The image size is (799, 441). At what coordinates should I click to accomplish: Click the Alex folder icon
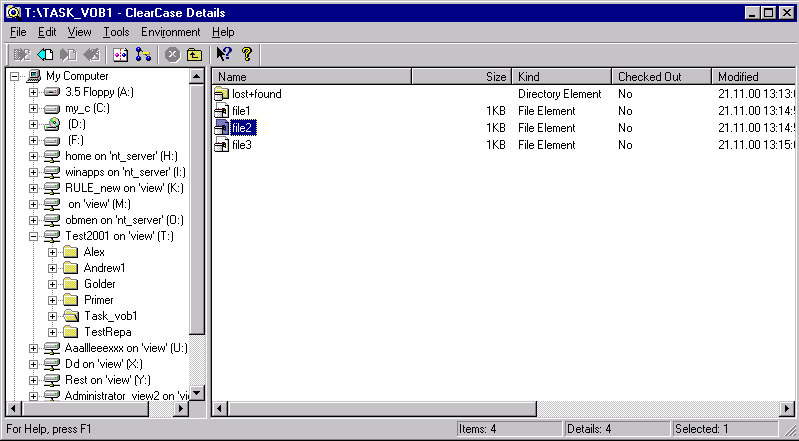coord(70,252)
